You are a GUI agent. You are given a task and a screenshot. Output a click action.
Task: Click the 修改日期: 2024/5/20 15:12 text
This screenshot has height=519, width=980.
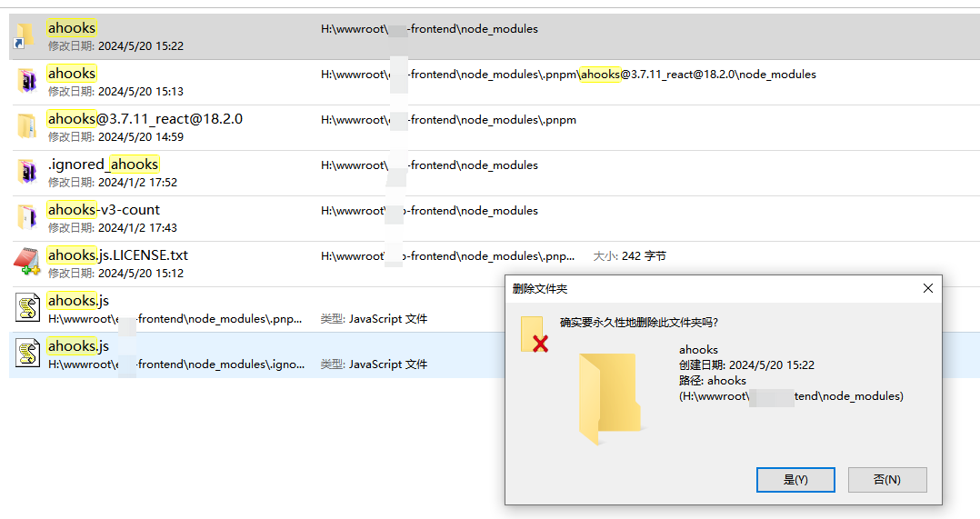pyautogui.click(x=115, y=273)
